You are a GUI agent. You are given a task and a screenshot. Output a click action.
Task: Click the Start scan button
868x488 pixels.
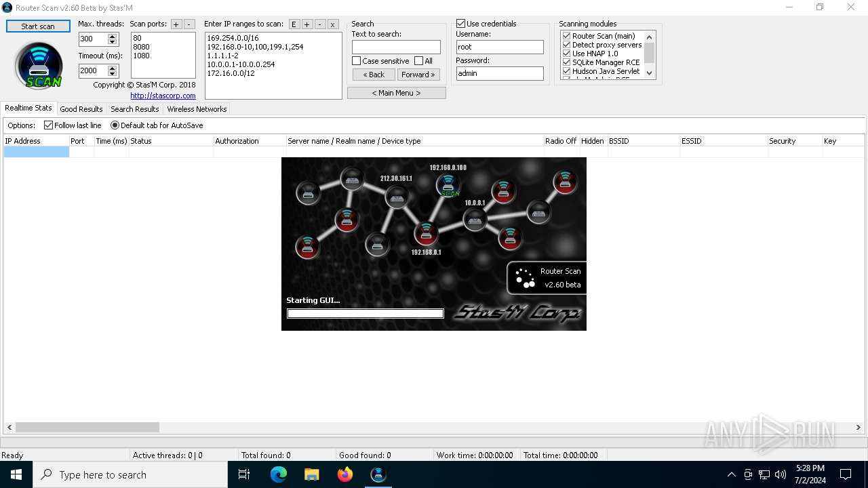pos(38,26)
